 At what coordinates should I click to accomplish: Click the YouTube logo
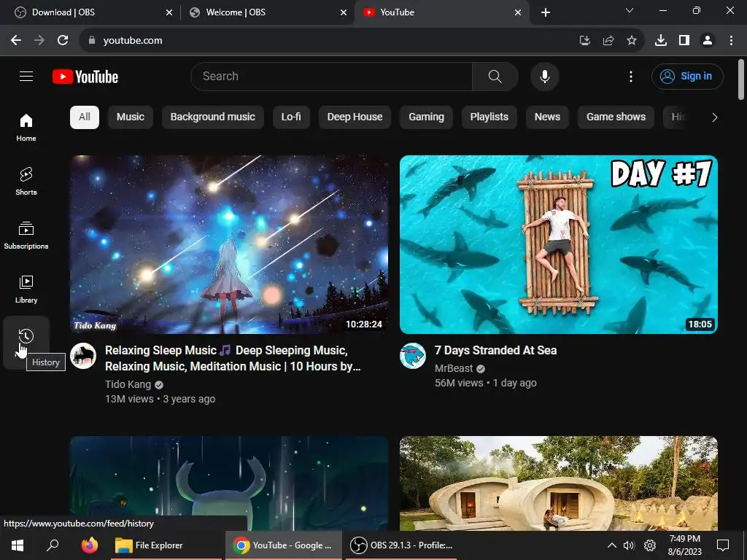point(85,77)
